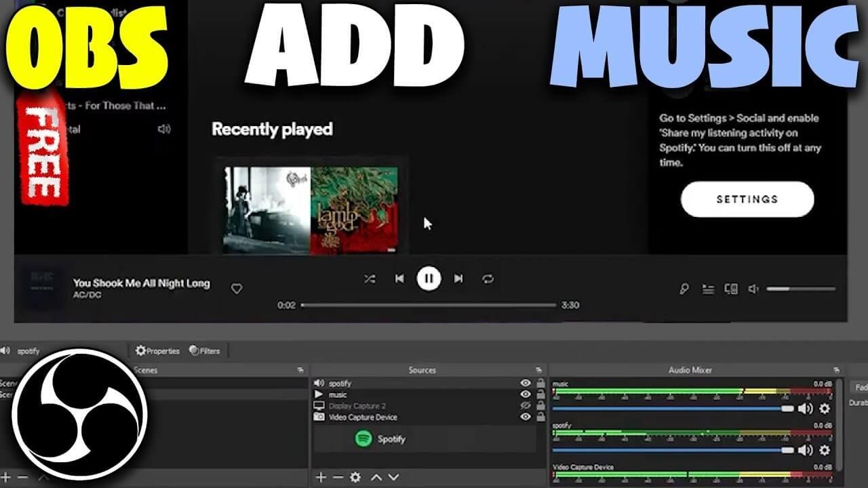Hide the spotify source with its eye icon
The image size is (868, 488).
(x=526, y=384)
